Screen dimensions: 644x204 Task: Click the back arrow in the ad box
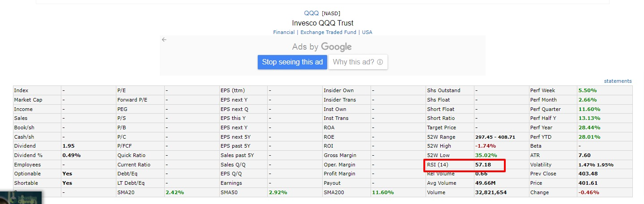tap(164, 39)
